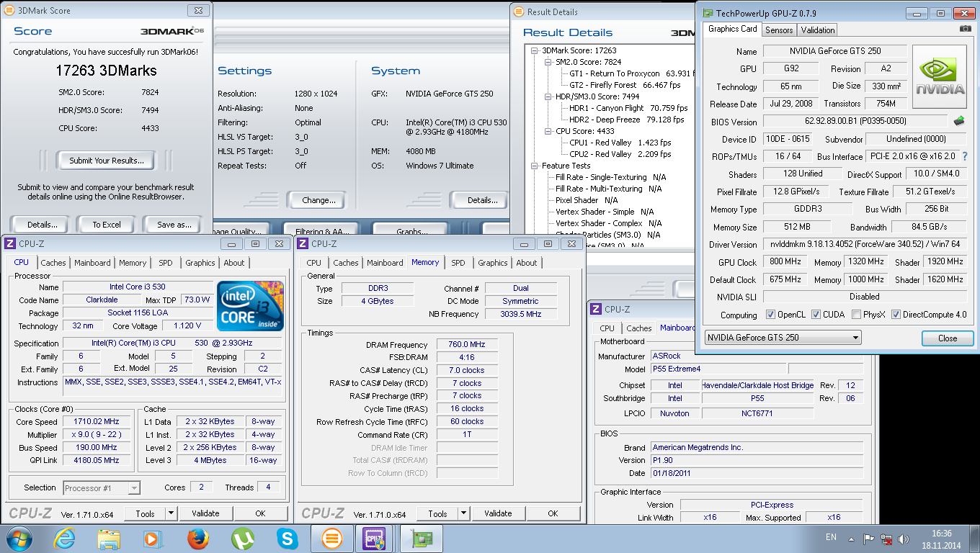Open Tools dropdown arrow in Memory CPU-Z window
This screenshot has width=980, height=553.
(x=463, y=513)
